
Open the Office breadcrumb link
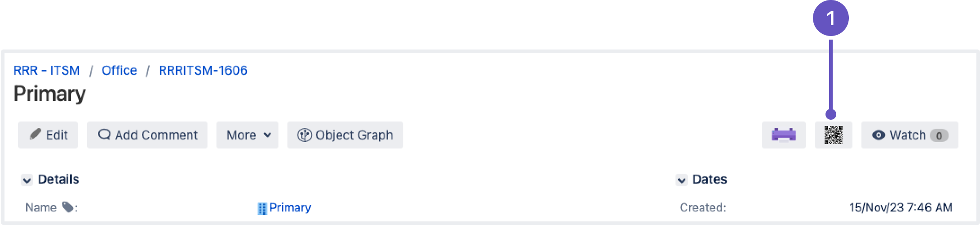pos(119,70)
